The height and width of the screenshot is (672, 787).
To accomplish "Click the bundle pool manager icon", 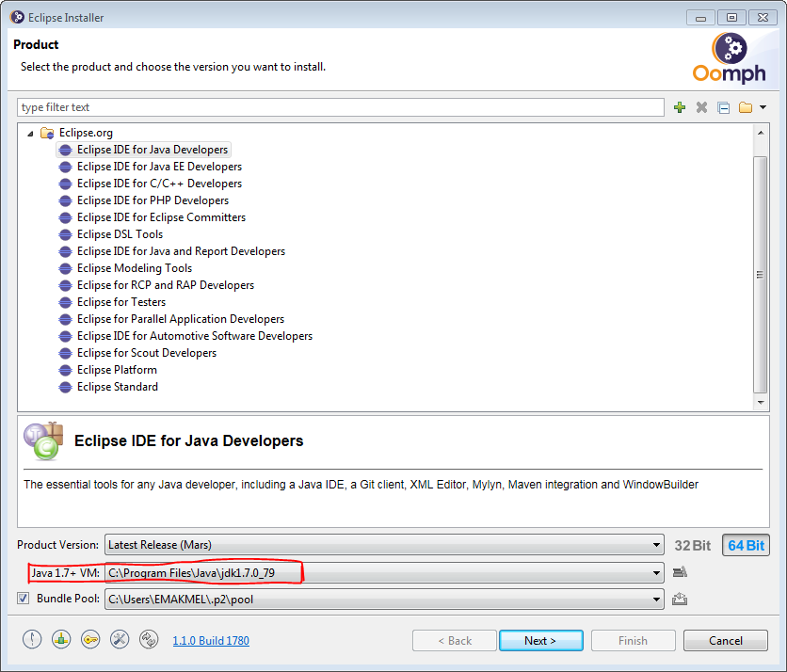I will pyautogui.click(x=680, y=599).
